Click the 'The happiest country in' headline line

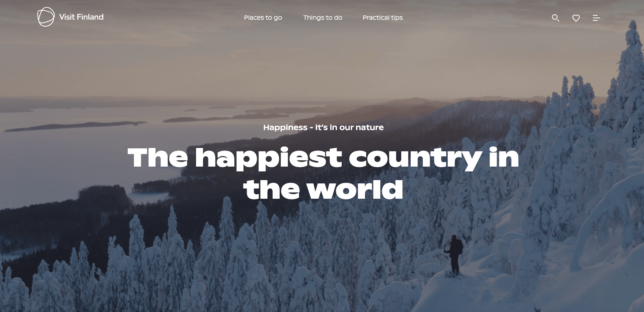tap(323, 158)
